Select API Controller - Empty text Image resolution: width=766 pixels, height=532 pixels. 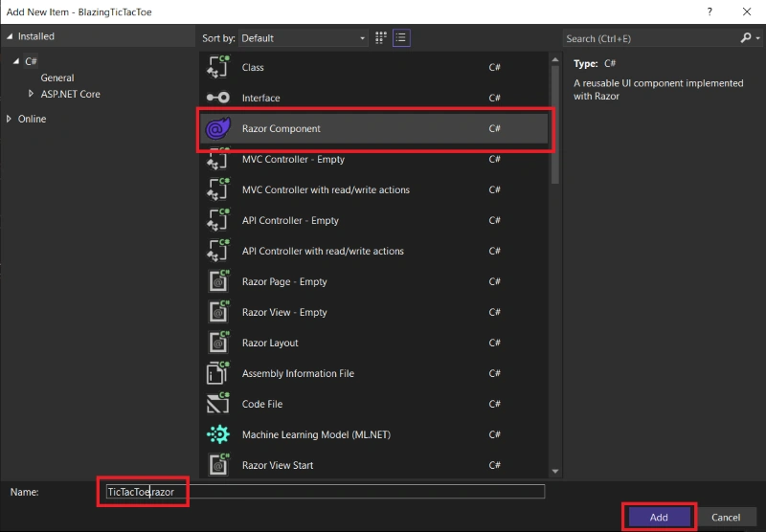point(290,221)
